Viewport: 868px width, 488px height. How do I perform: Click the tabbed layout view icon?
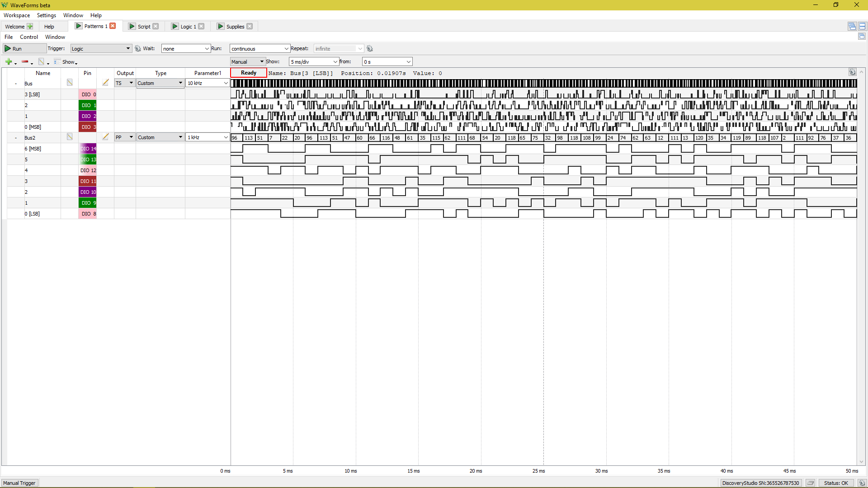(x=852, y=27)
